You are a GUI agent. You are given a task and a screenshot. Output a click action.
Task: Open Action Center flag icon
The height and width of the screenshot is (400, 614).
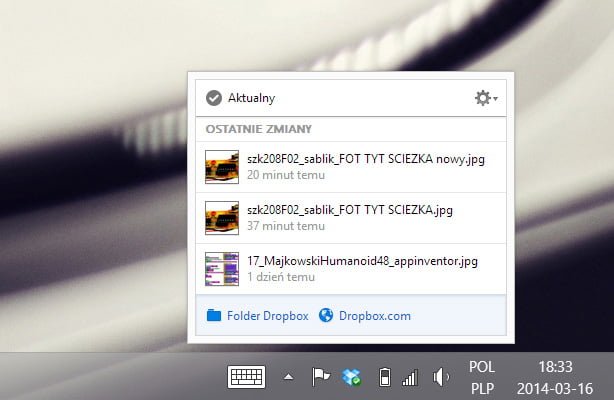[x=321, y=377]
